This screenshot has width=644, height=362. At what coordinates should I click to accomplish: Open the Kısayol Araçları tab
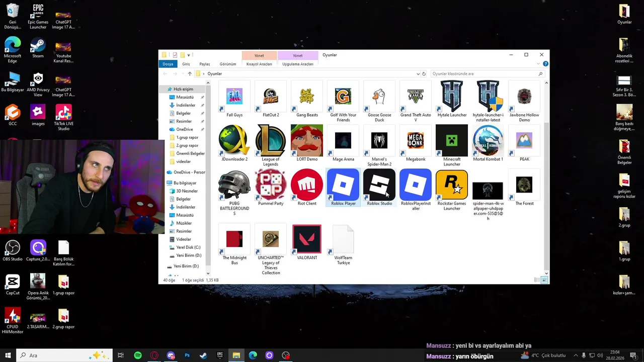point(259,64)
